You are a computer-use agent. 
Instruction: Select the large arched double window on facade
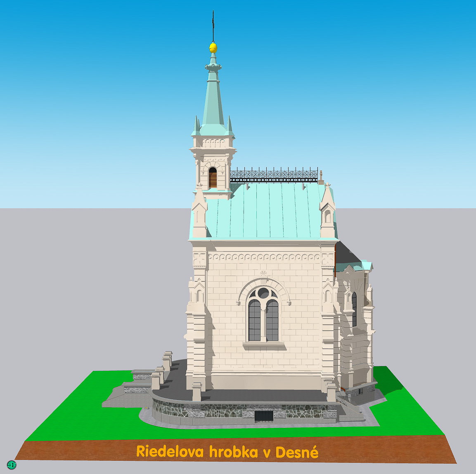(x=263, y=316)
